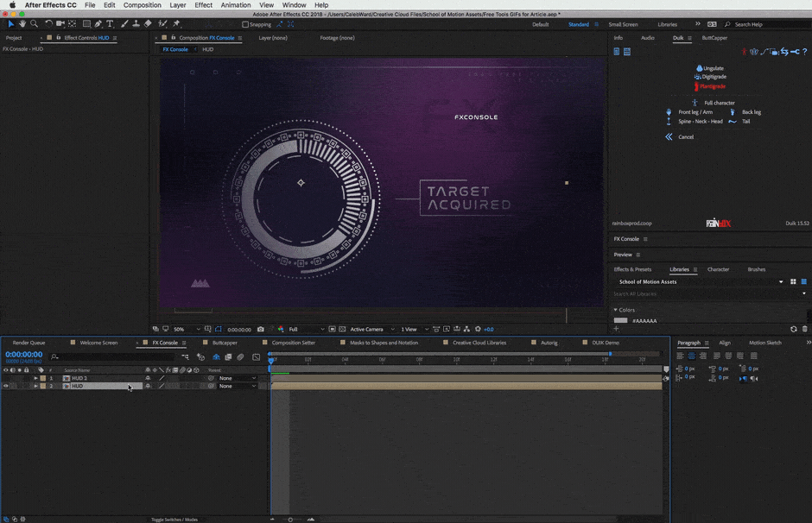Open the Composition menu
The height and width of the screenshot is (523, 812).
pyautogui.click(x=143, y=4)
